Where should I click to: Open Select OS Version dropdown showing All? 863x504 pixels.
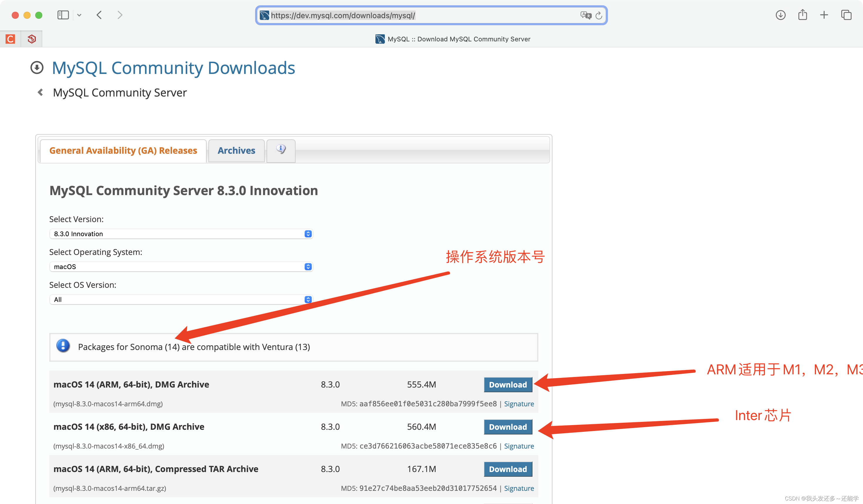tap(181, 300)
